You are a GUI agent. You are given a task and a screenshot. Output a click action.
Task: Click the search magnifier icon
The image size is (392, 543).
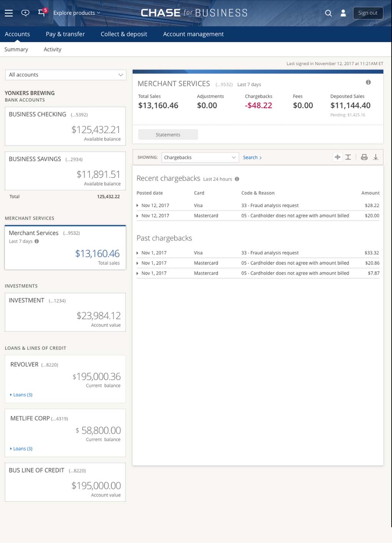coord(328,13)
